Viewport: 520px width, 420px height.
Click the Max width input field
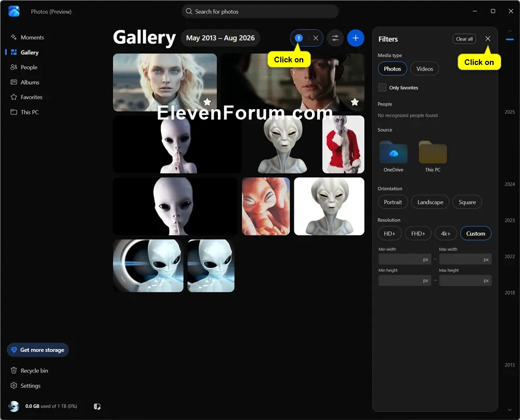click(465, 259)
